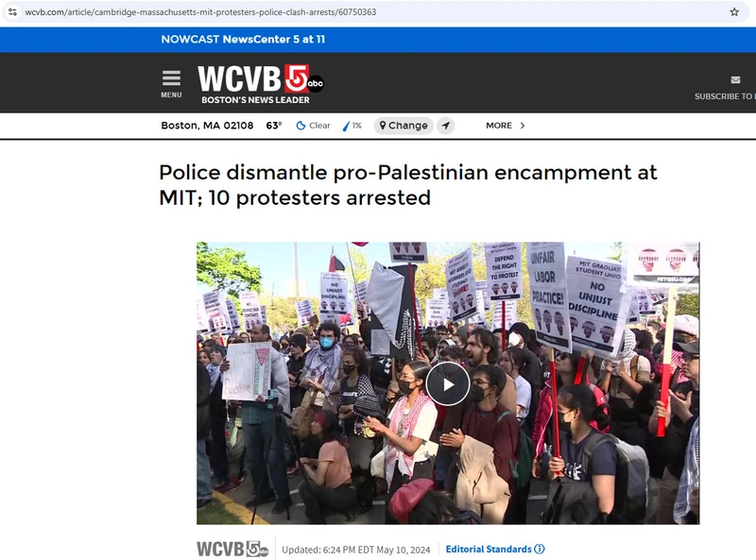Open NOWCAST NewsCenter 5 at 11 banner

point(243,40)
